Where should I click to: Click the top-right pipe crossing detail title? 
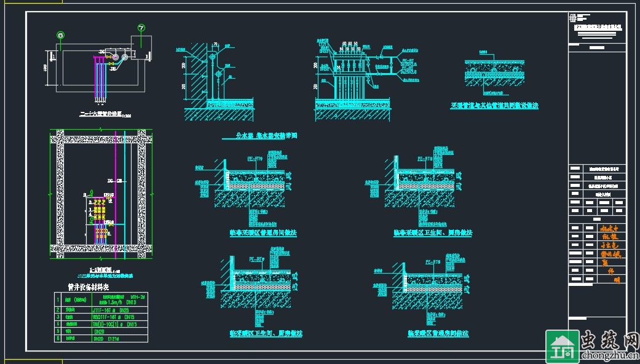tap(494, 106)
